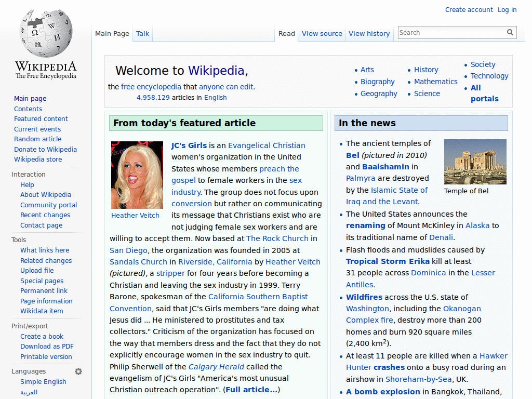The width and height of the screenshot is (532, 399).
Task: Switch to Simple English language
Action: tap(43, 382)
